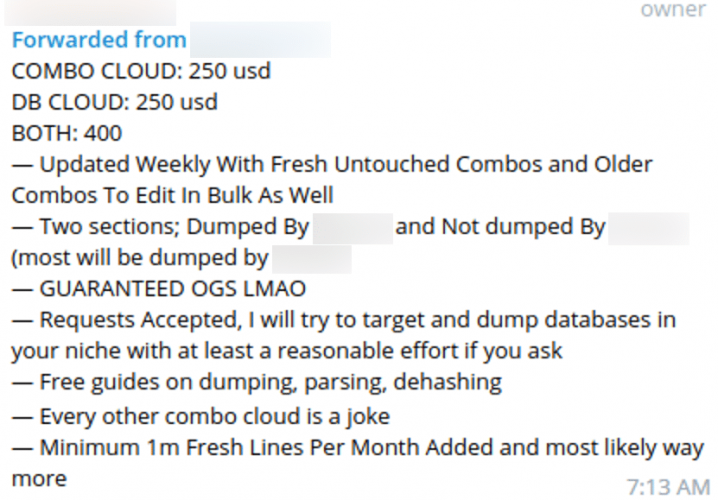Screen dimensions: 718x500
Task: Click the "BOTH: 400" line
Action: [x=66, y=133]
